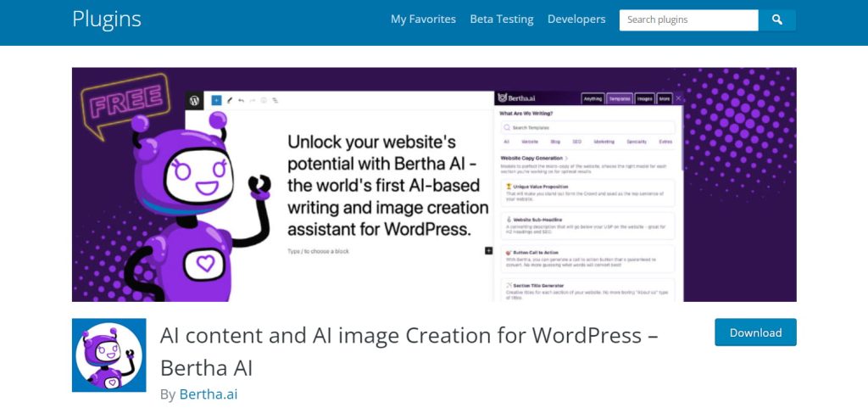
Task: Select the Blog template category
Action: coord(555,142)
